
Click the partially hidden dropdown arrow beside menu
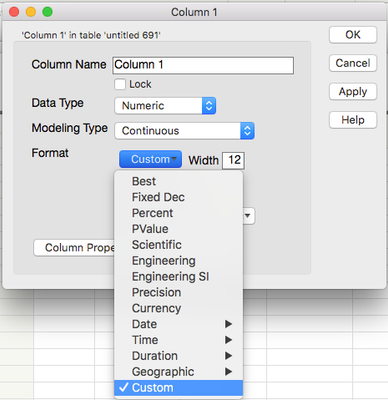click(248, 216)
